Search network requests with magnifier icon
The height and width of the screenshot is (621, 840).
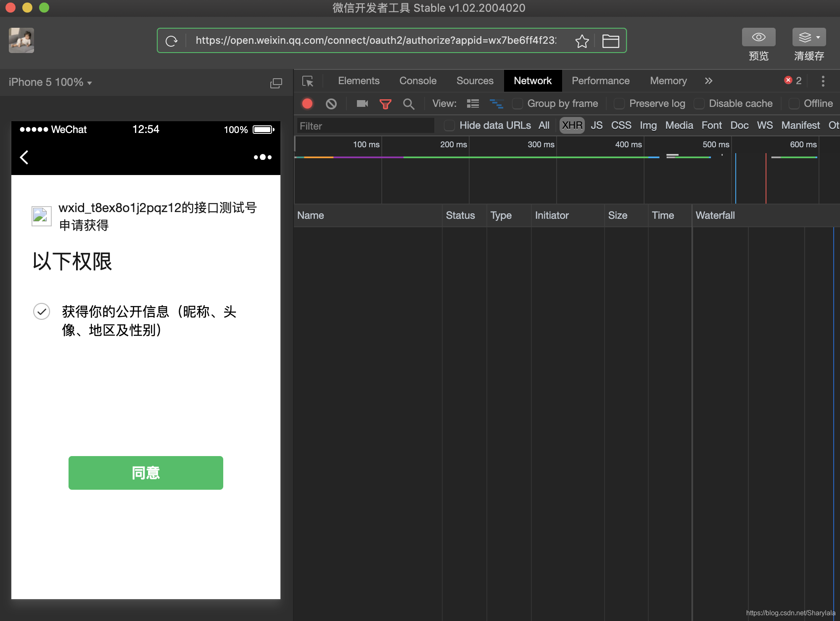coord(409,103)
